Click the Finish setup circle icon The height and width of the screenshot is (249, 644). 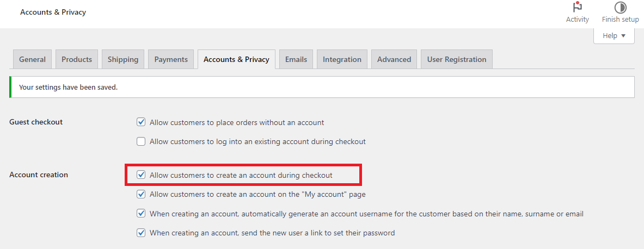point(620,8)
